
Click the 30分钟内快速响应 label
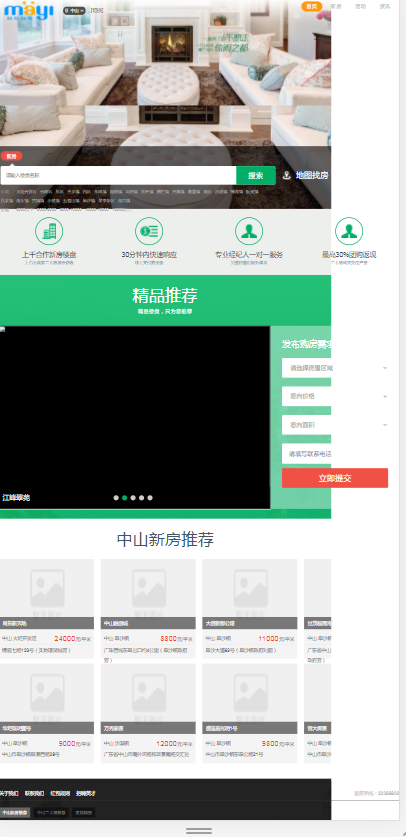(149, 255)
